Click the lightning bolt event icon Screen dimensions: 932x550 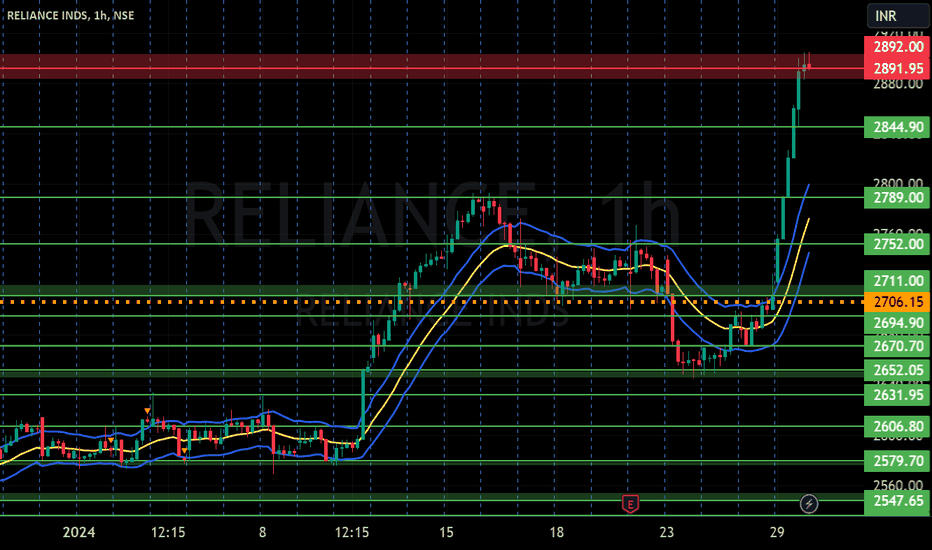808,504
